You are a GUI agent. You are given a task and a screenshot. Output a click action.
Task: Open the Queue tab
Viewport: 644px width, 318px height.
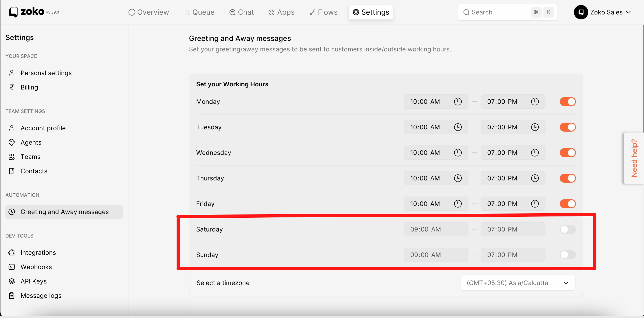click(x=199, y=12)
